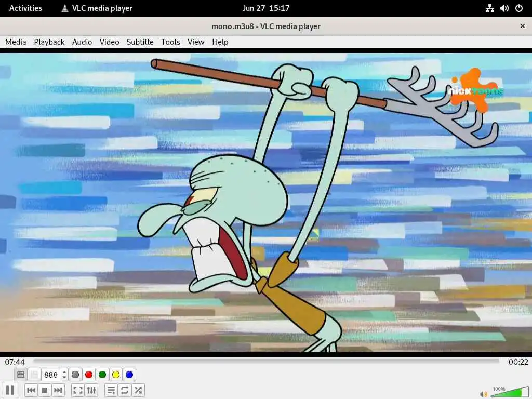
Task: Toggle teletext transparency button
Action: [x=34, y=375]
